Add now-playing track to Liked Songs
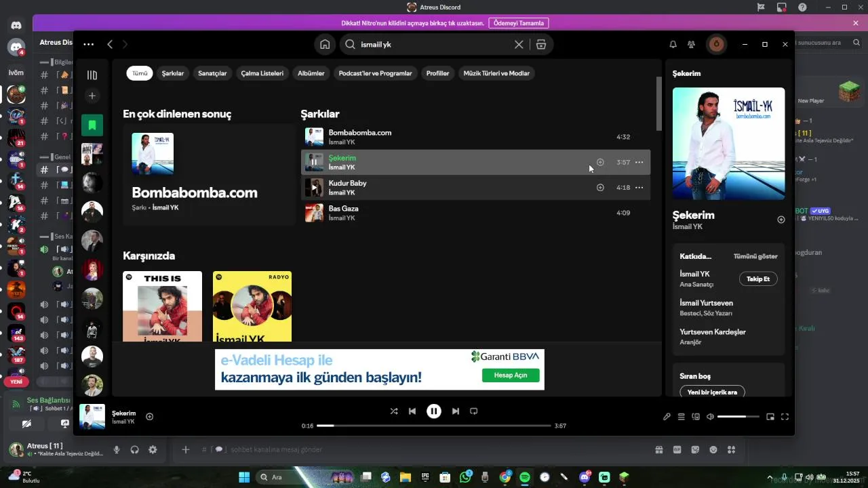Screen dimensions: 868x488 (x=150, y=416)
